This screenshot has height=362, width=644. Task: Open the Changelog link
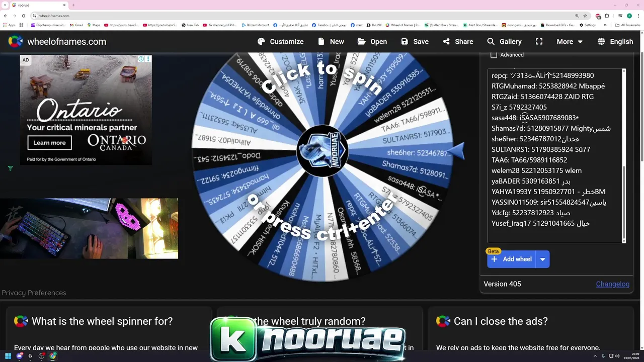coord(613,284)
